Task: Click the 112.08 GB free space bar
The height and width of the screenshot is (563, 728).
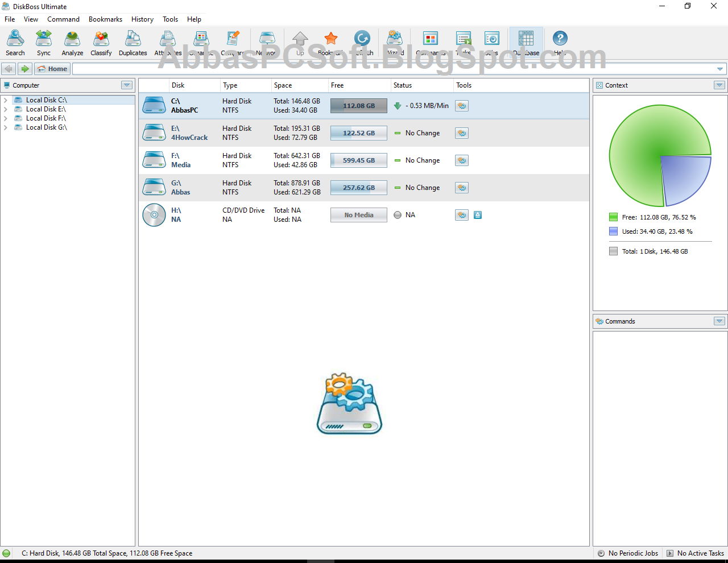Action: (359, 106)
